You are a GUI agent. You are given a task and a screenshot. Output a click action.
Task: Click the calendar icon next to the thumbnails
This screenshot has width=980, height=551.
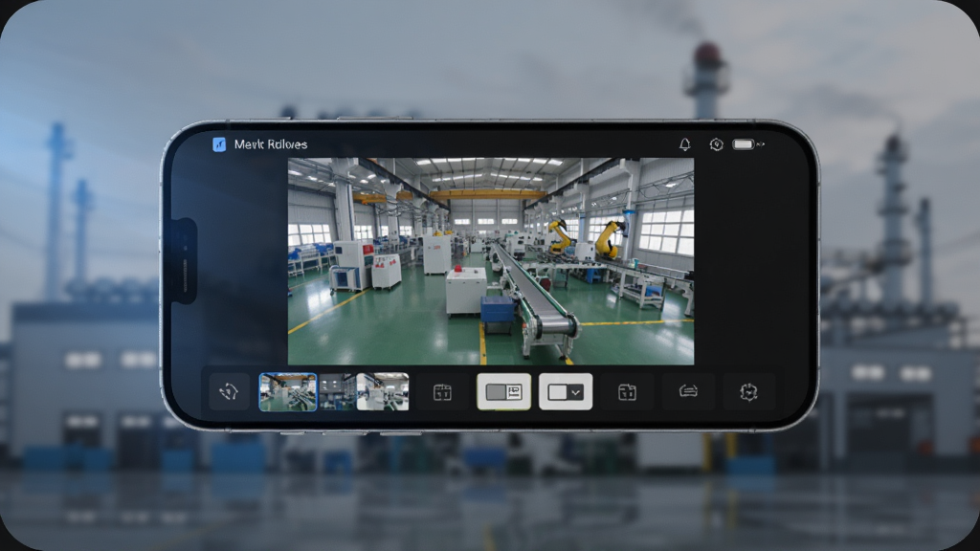click(442, 391)
